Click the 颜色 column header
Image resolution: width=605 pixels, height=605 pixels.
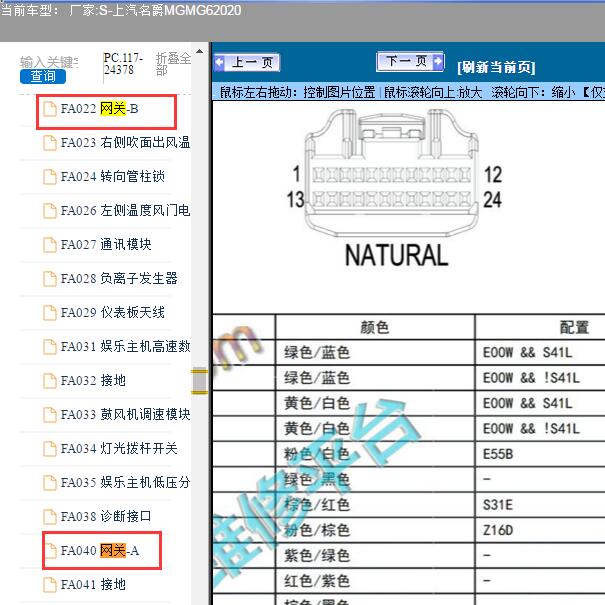coord(375,327)
